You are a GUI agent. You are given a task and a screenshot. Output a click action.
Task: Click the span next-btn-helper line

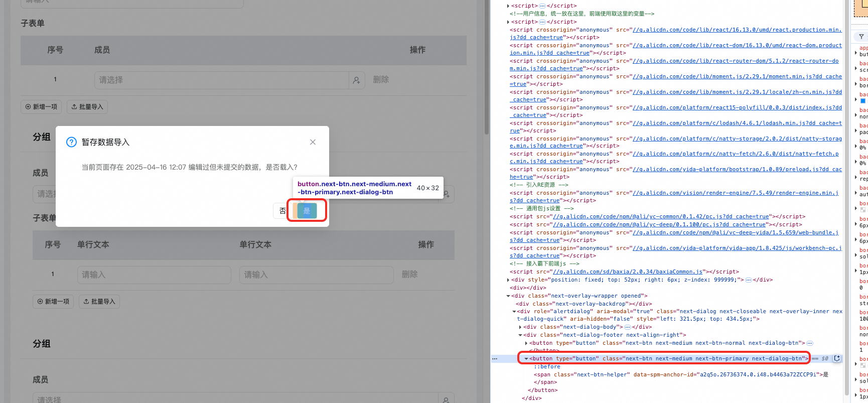681,375
